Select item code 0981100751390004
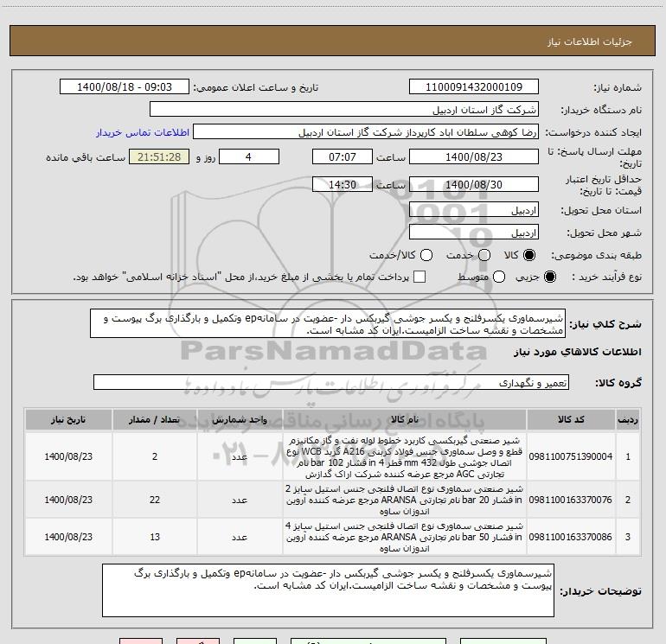Viewport: 666px width, 644px height. 571,456
